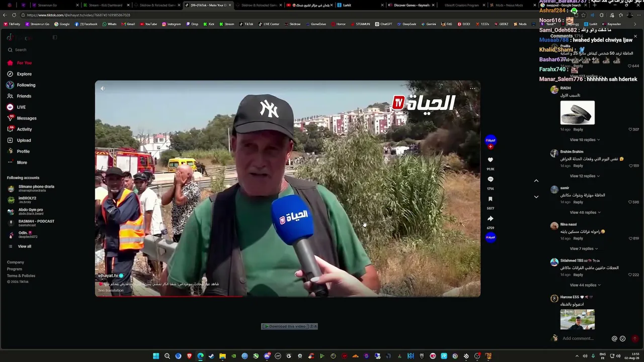
Task: Open Activity notifications
Action: [19, 129]
